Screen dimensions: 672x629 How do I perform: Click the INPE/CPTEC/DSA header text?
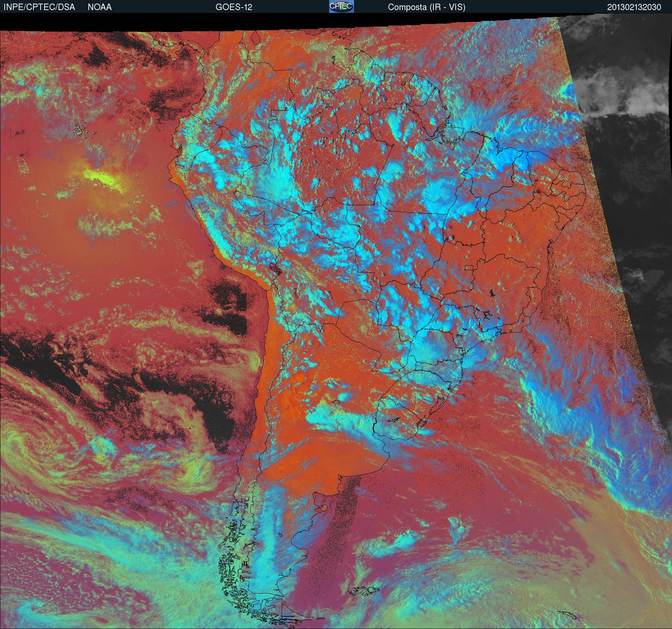(39, 7)
